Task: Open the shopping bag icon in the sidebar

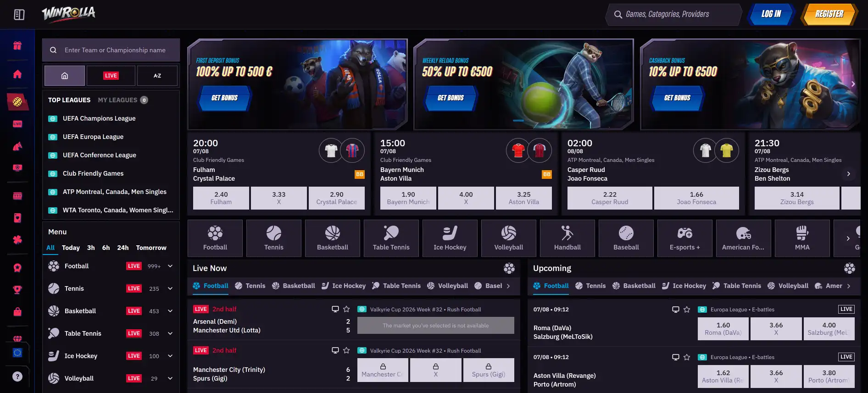Action: coord(17,312)
